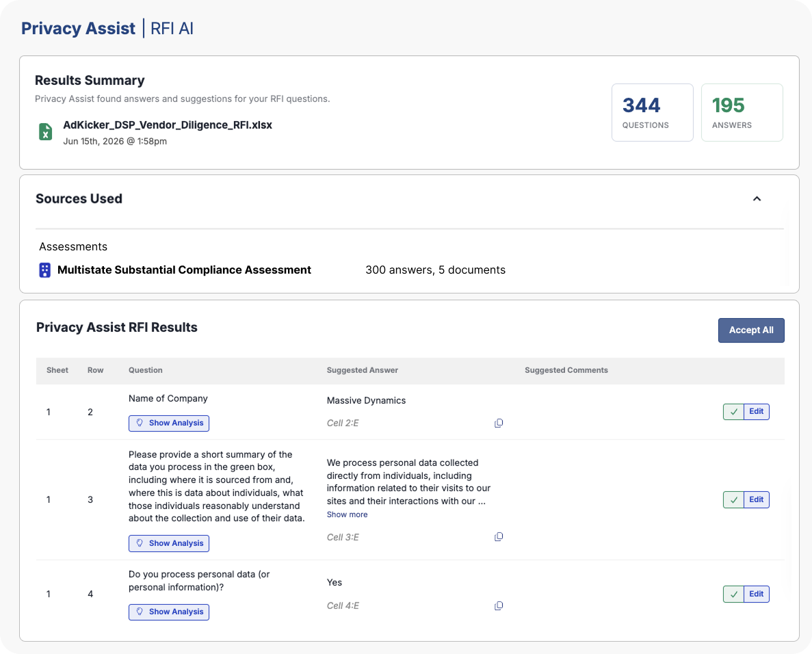Click the 'Jun 15th, 2026 @ 1:58pm' timestamp

click(x=115, y=142)
